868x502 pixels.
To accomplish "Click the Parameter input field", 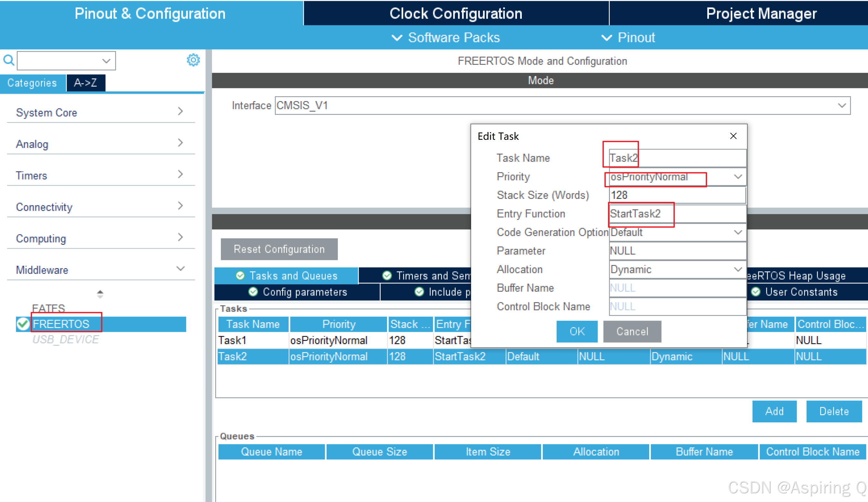I will (678, 251).
